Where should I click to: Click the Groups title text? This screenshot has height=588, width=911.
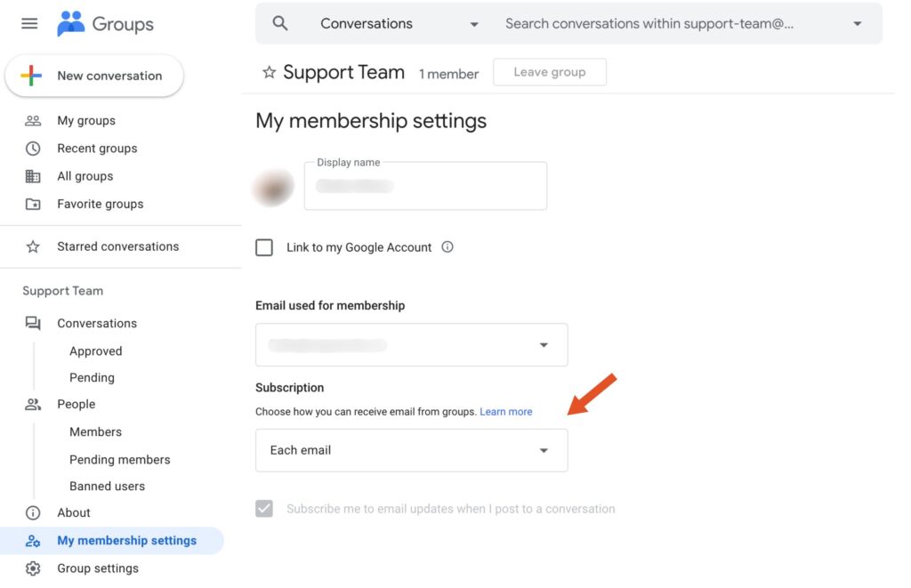coord(123,24)
